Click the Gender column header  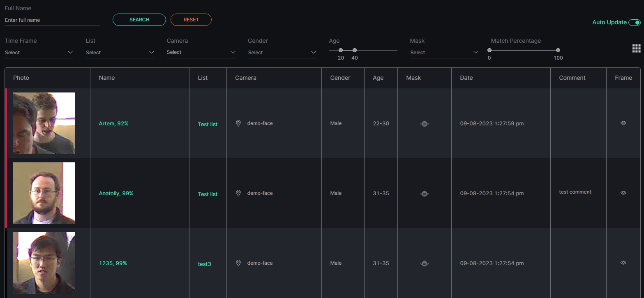tap(340, 78)
